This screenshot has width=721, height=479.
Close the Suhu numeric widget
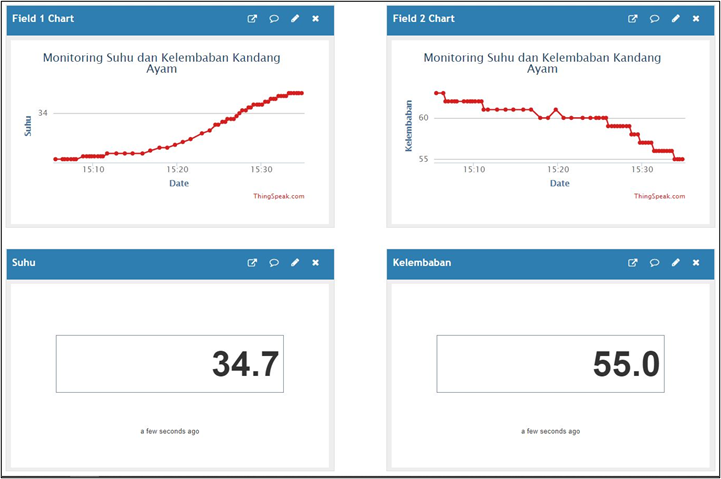[316, 263]
